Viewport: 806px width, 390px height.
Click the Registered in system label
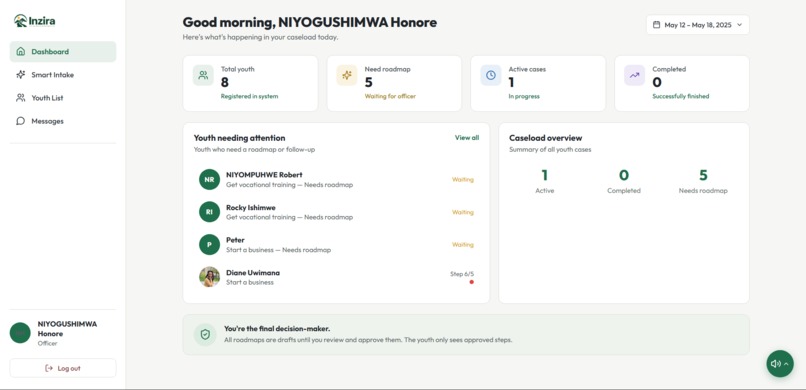coord(249,96)
